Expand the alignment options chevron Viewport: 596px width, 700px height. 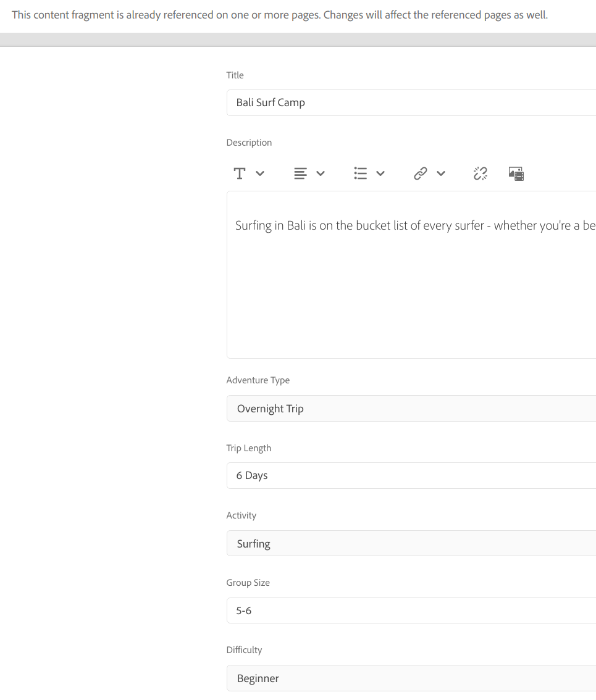click(x=321, y=173)
